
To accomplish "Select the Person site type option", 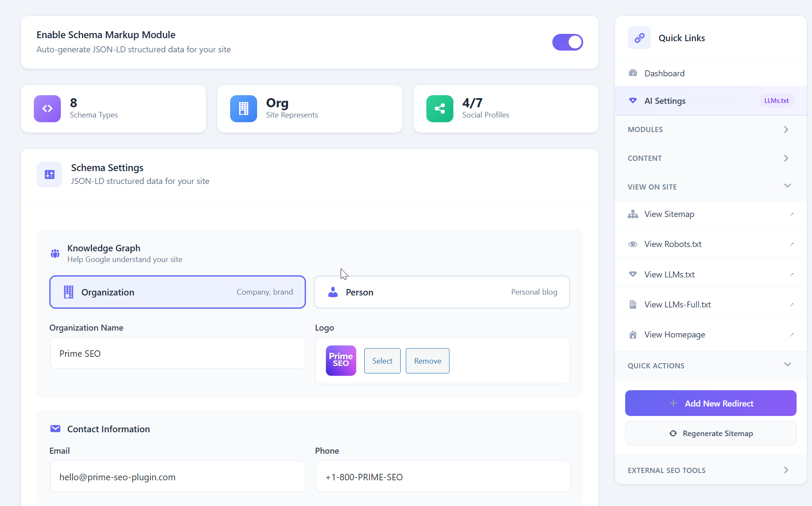I will pos(442,292).
